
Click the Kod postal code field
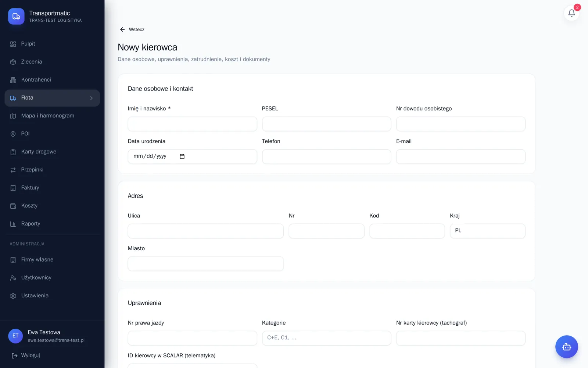click(x=407, y=231)
